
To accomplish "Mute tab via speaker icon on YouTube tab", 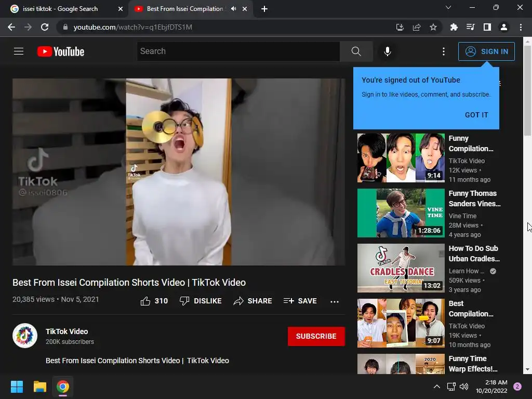I will [233, 9].
